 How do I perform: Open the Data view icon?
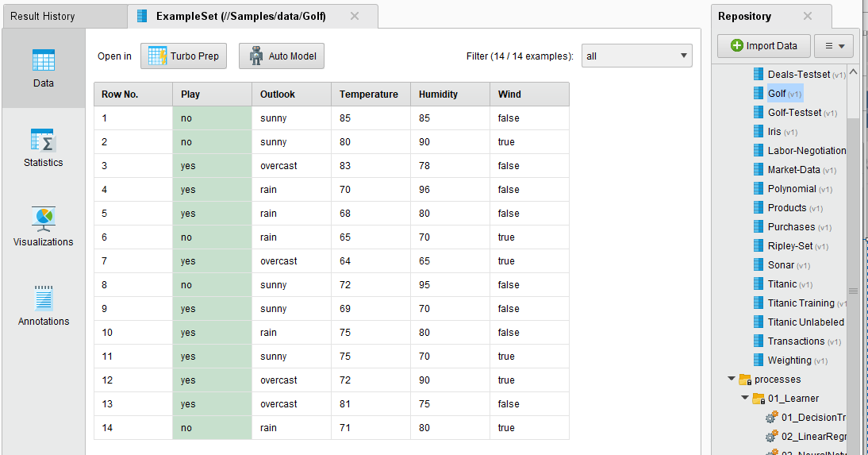tap(43, 61)
